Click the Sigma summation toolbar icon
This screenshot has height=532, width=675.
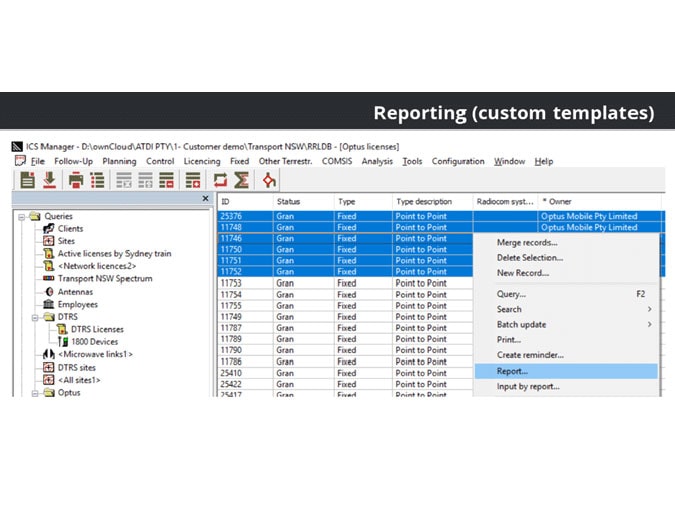point(241,181)
